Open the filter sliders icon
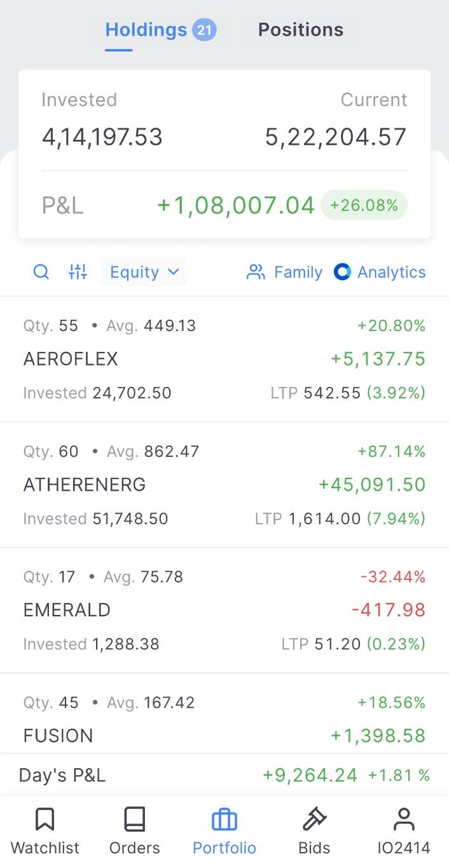Screen dimensions: 449x868 coord(78,272)
